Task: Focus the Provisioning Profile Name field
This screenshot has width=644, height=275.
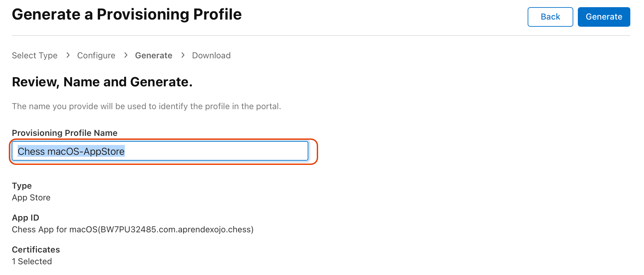Action: (x=196, y=151)
